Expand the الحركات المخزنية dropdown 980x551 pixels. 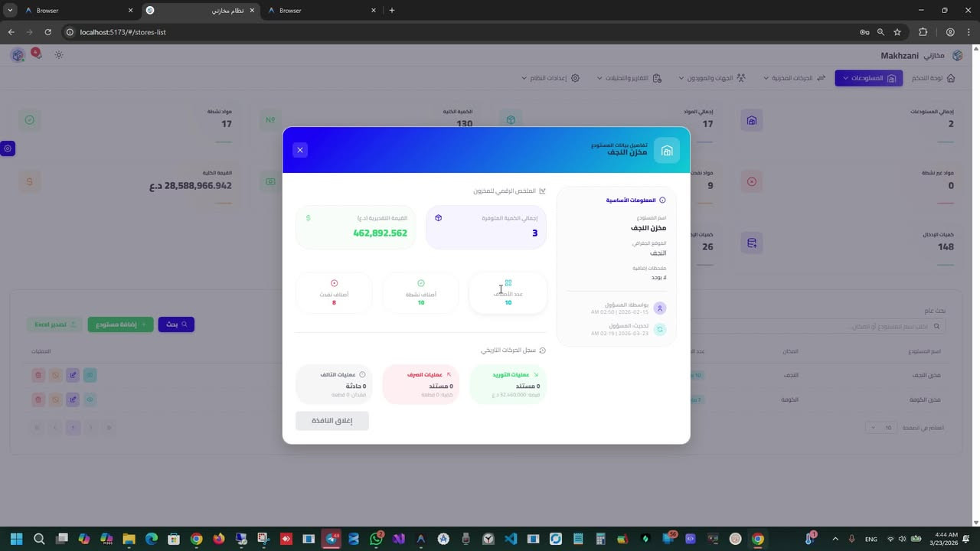pos(794,78)
